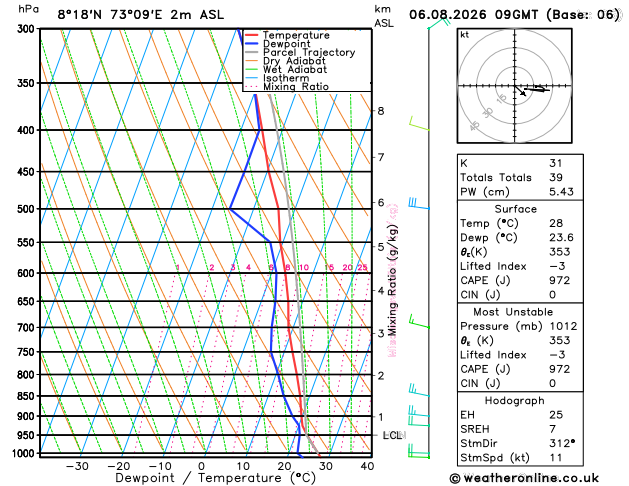Open the weatheronline.co.uk copyright credit
Viewport: 629px width, 486px height.
pos(524,478)
